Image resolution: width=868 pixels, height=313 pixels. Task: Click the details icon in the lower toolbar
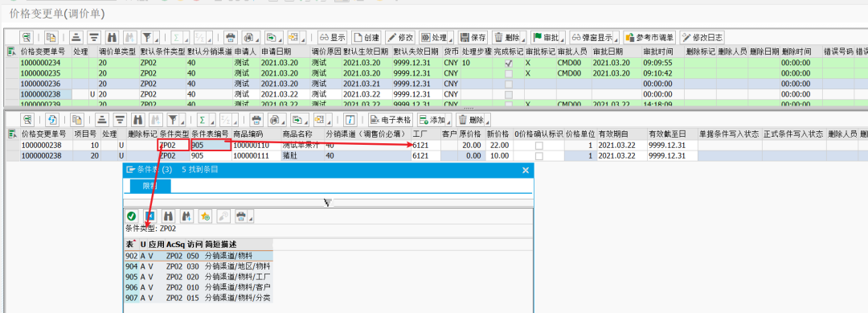click(x=27, y=119)
